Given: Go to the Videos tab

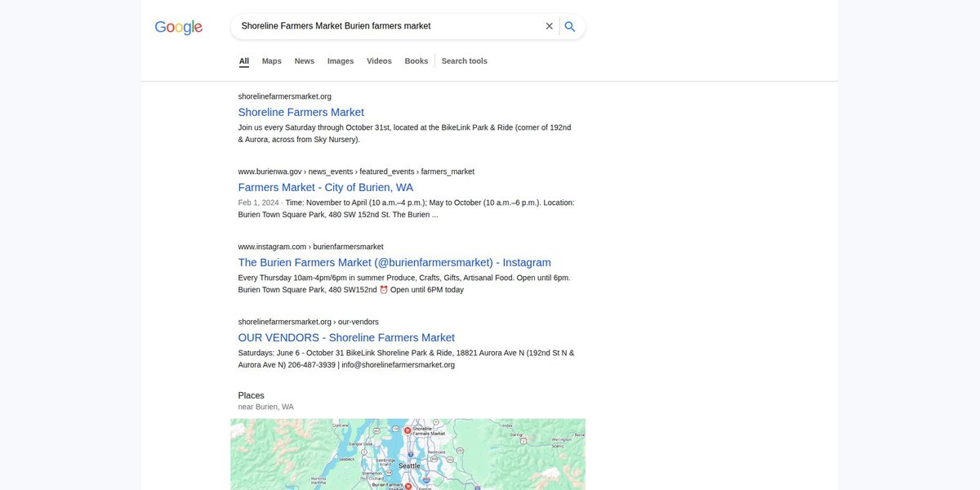Looking at the screenshot, I should coord(379,61).
